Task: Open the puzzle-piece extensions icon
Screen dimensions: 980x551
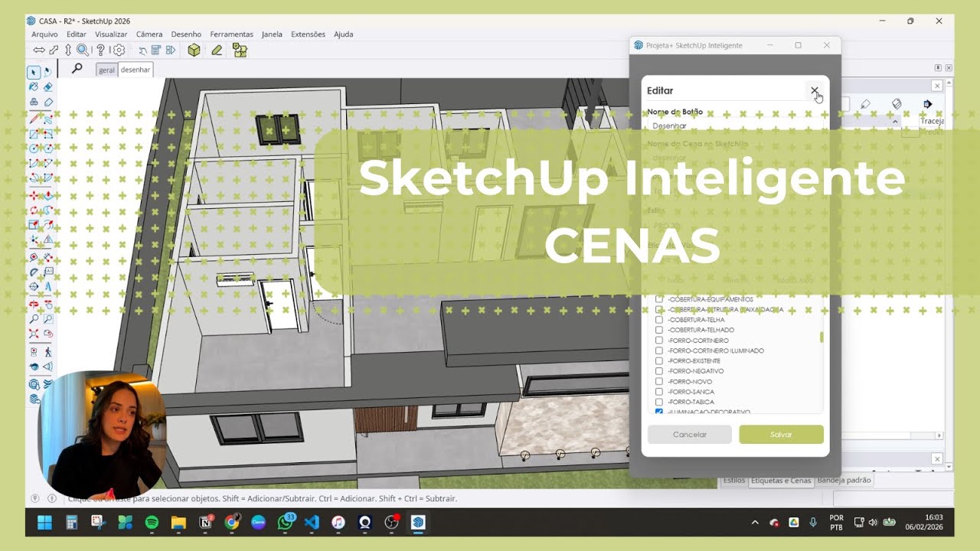Action: (x=240, y=51)
